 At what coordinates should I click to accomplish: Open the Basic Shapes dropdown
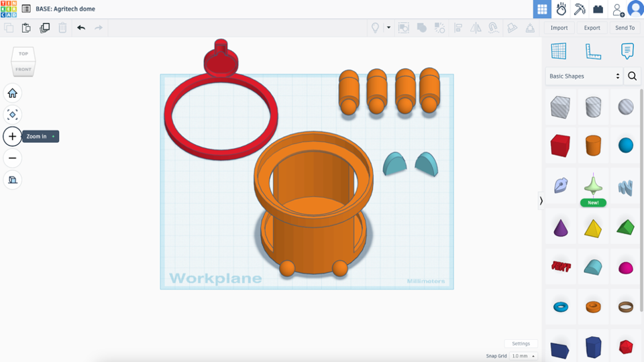(584, 76)
